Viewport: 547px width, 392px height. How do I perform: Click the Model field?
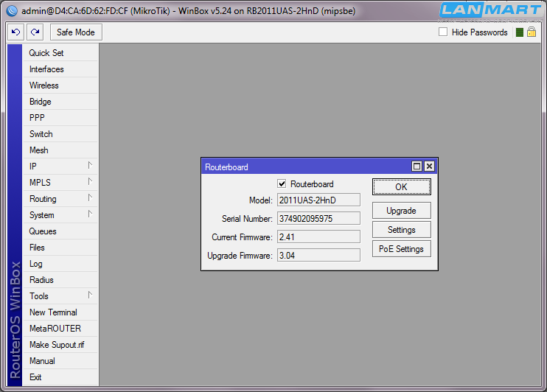point(318,200)
